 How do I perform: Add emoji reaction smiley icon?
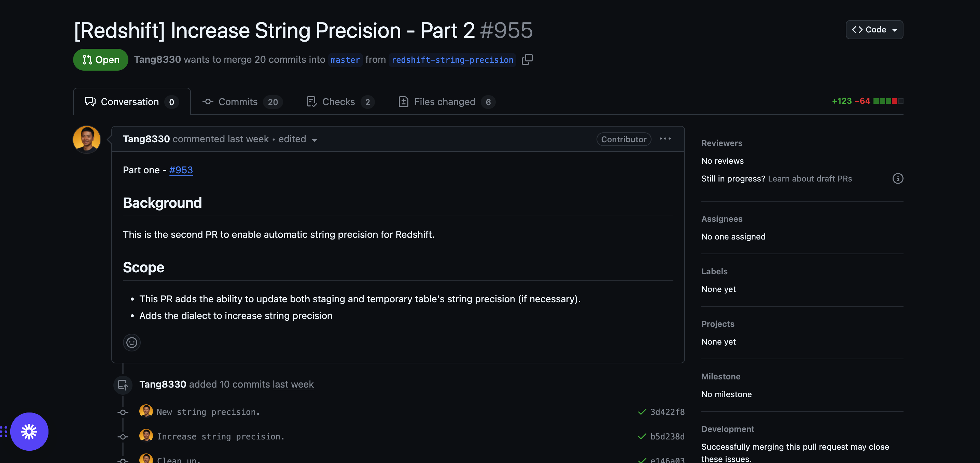click(x=131, y=343)
